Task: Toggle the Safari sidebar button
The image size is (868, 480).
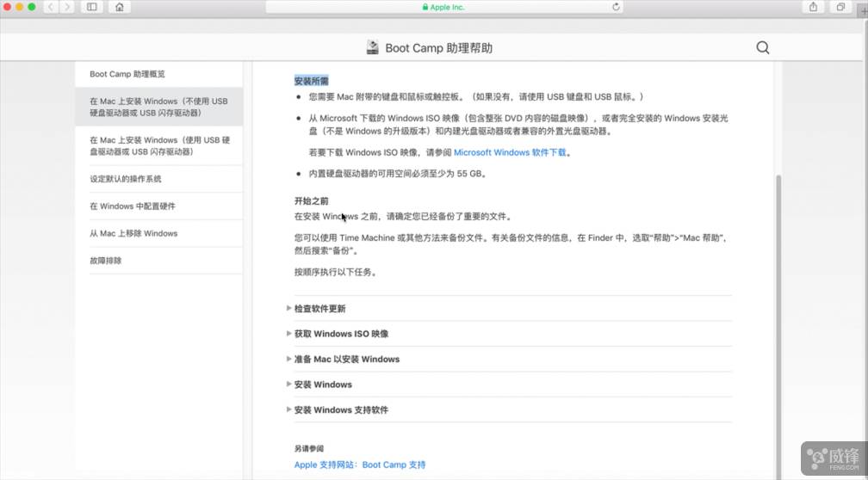Action: tap(92, 7)
